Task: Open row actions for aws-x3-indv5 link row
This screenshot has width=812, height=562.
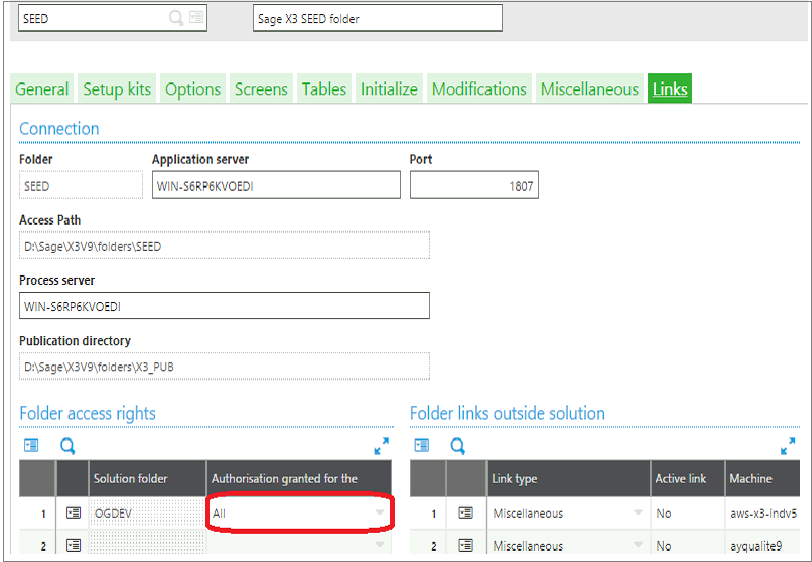Action: (466, 513)
